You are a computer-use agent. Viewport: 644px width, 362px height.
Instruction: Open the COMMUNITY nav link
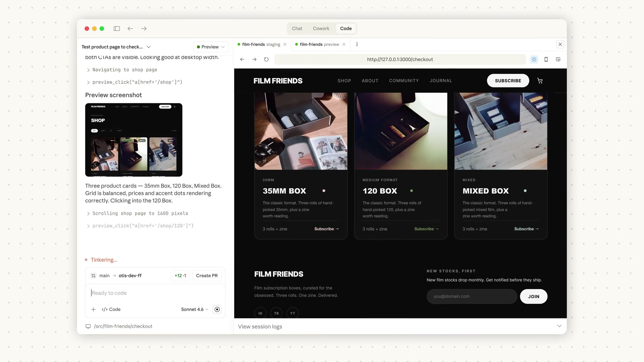pos(404,81)
